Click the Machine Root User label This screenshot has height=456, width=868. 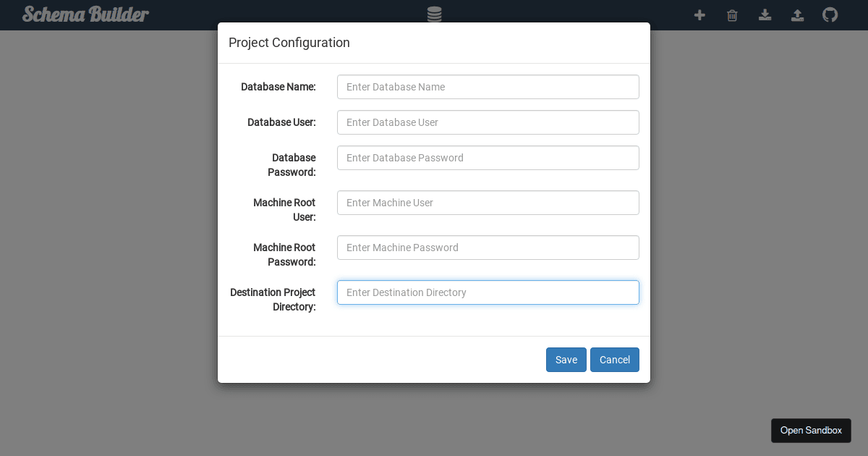coord(284,210)
